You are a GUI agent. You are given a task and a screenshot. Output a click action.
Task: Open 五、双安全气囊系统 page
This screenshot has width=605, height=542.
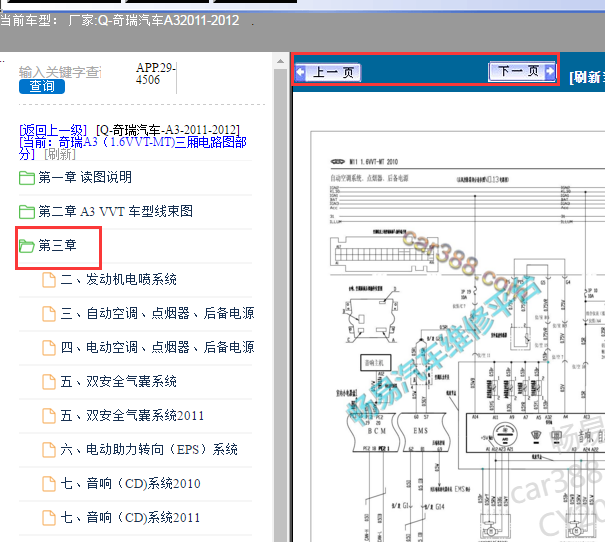pyautogui.click(x=118, y=382)
